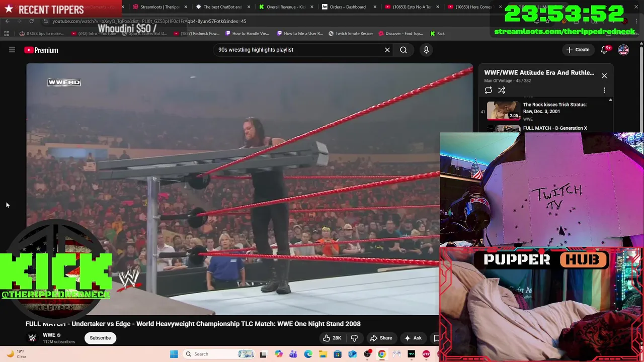The width and height of the screenshot is (644, 362).
Task: Open 'Redneck Pow...' bookmark
Action: click(x=197, y=34)
